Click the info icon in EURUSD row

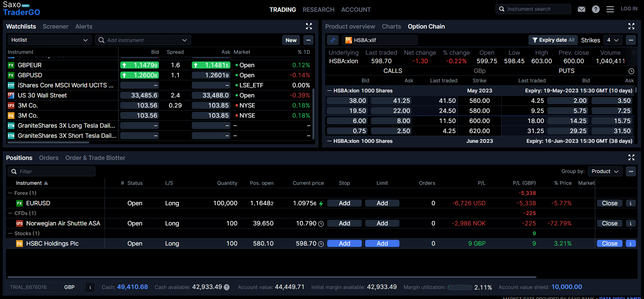point(631,203)
